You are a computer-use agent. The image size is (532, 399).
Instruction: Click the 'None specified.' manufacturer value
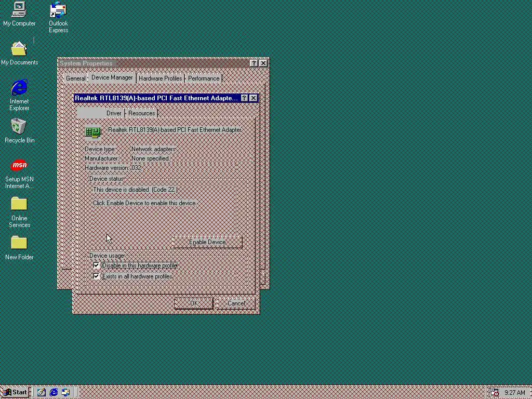[150, 158]
